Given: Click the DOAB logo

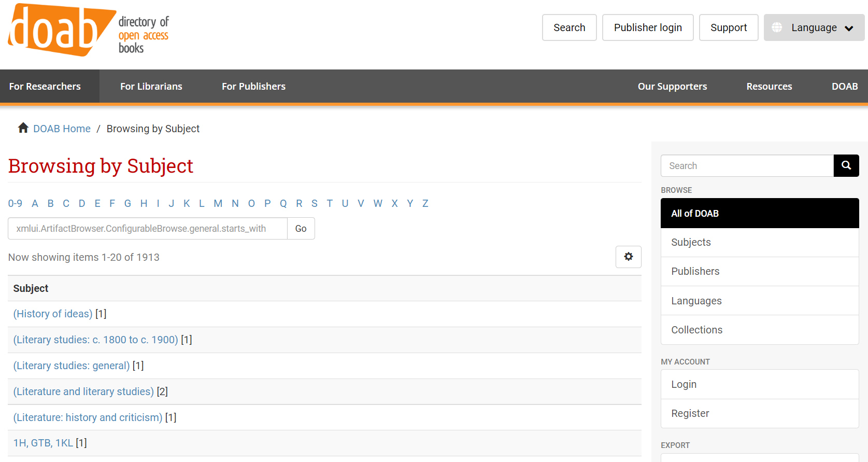Looking at the screenshot, I should tap(88, 30).
